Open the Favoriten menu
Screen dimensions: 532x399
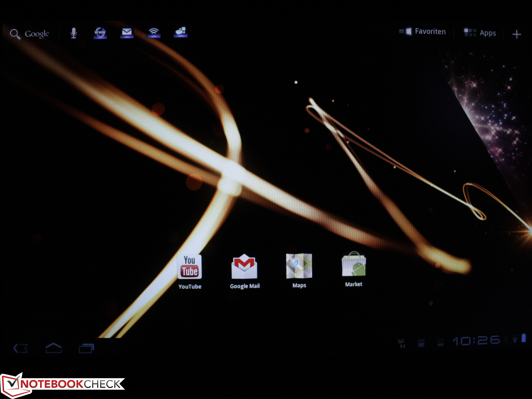point(423,32)
